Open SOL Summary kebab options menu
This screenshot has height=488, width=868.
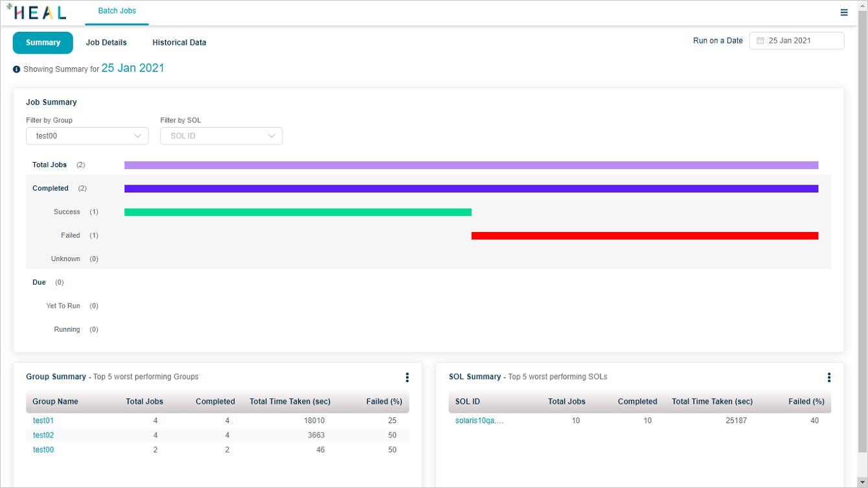click(828, 377)
